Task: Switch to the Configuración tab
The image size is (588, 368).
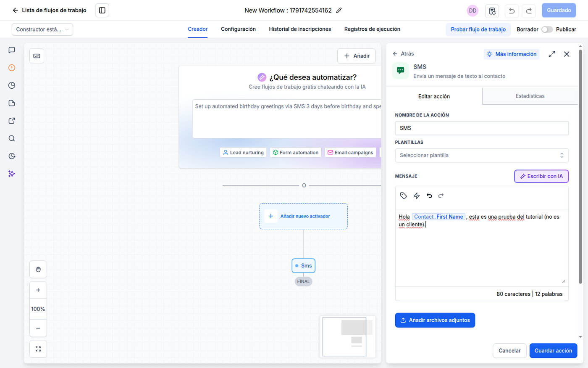Action: coord(238,29)
